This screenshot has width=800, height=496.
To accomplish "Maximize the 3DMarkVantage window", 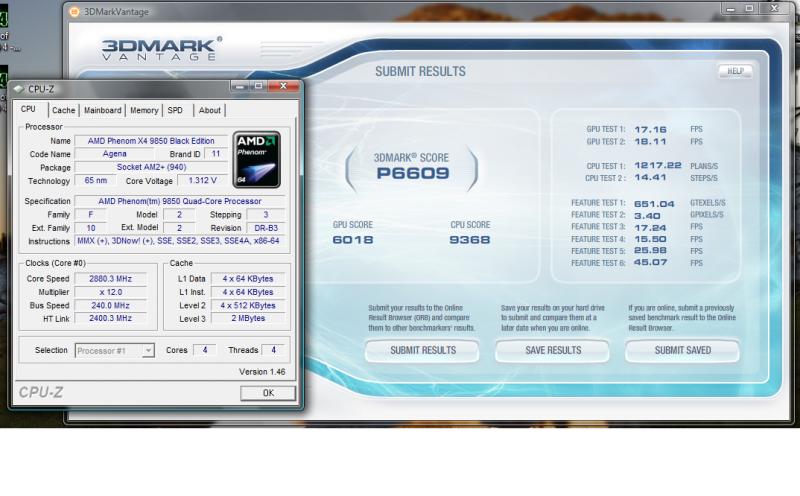I will click(x=749, y=8).
